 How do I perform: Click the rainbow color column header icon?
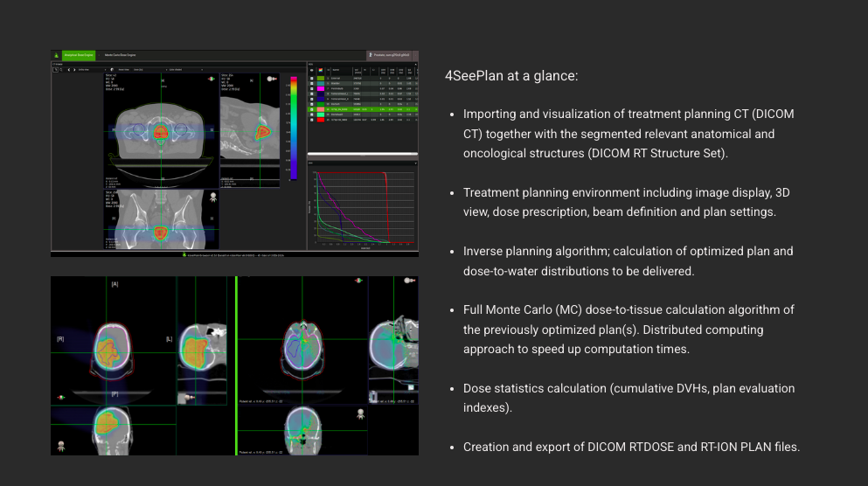(x=321, y=70)
